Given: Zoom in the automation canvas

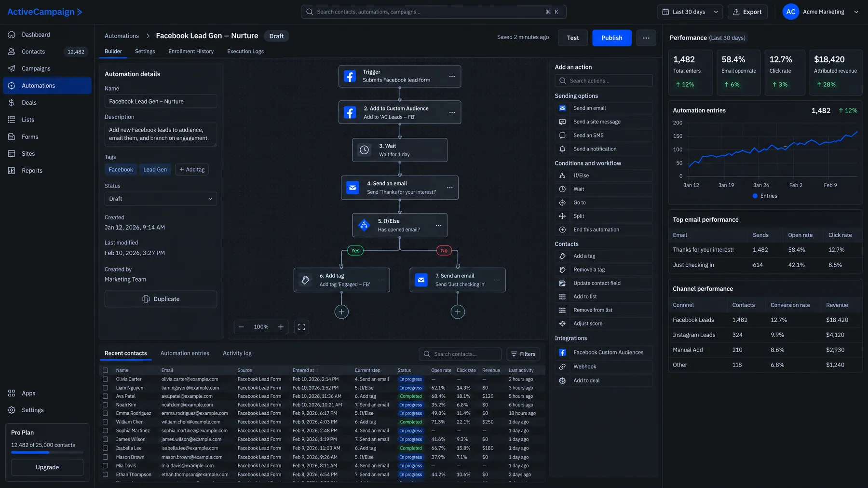Looking at the screenshot, I should (281, 327).
